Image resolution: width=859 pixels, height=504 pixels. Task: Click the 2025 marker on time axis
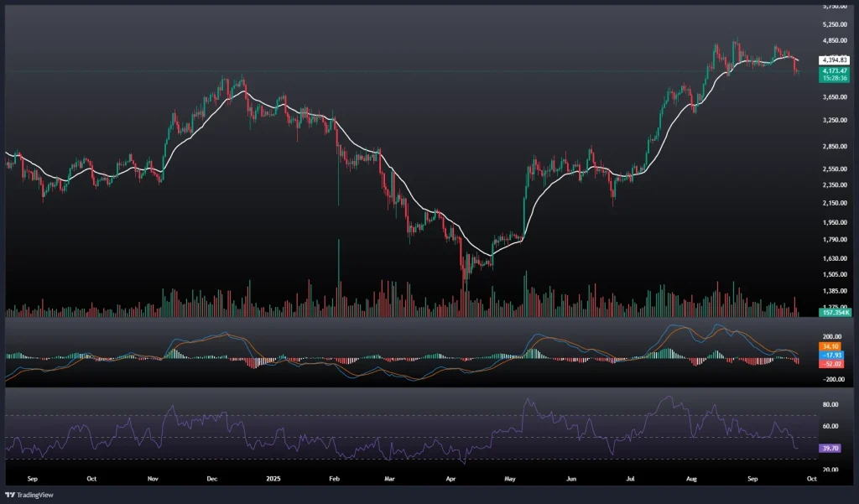[x=273, y=479]
